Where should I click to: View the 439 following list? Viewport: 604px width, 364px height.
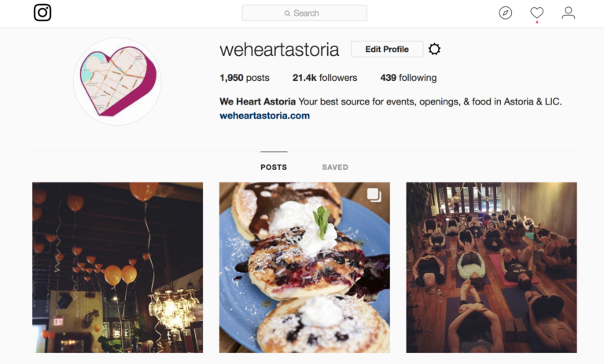pos(408,78)
